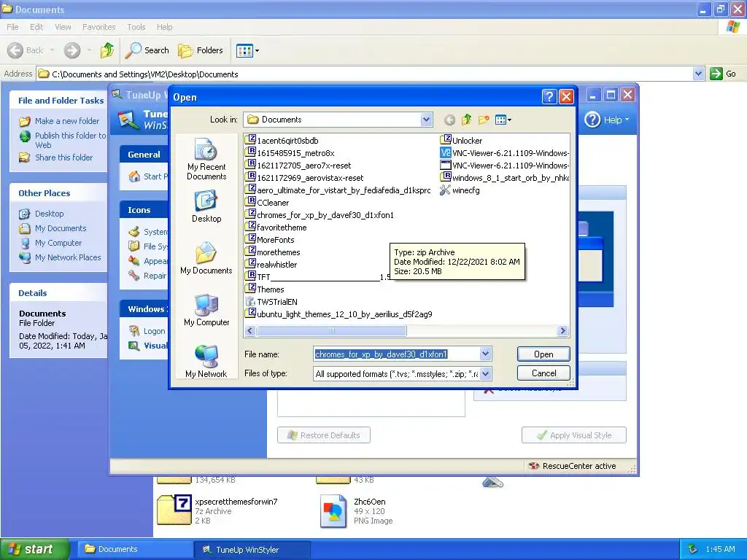Image resolution: width=747 pixels, height=560 pixels.
Task: Open Edit menu in Documents window
Action: click(36, 27)
